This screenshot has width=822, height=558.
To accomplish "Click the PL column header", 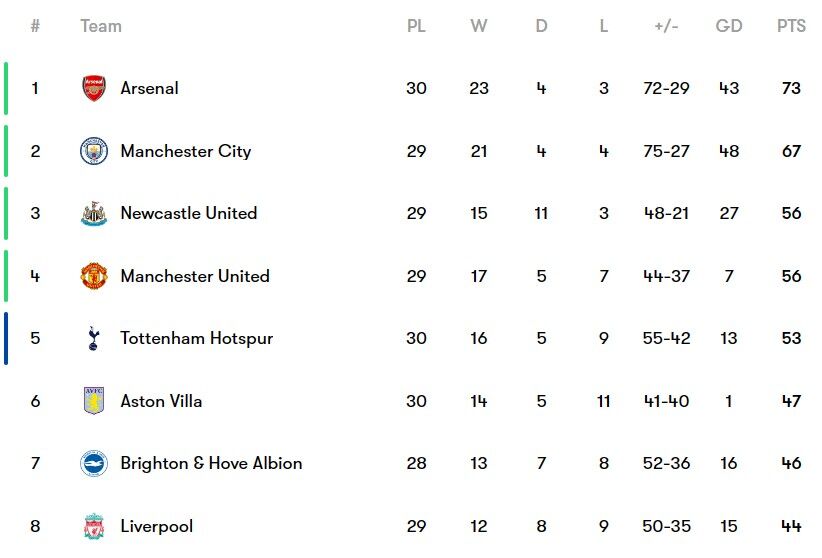I will click(416, 26).
